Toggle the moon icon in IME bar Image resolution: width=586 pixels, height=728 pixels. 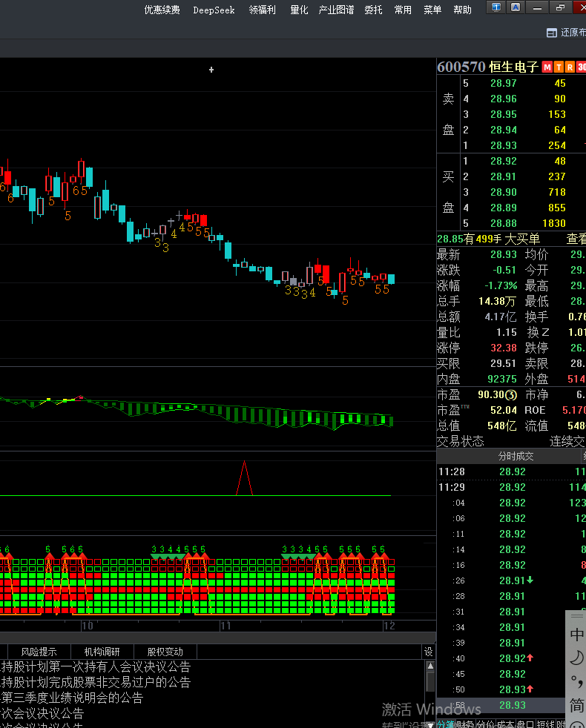click(x=576, y=658)
